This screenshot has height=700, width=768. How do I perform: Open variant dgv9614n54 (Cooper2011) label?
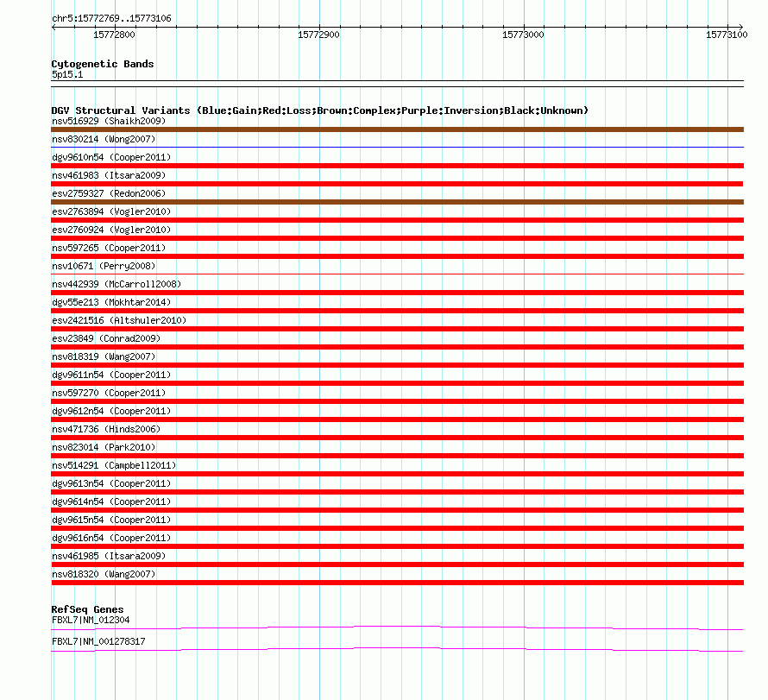[x=111, y=501]
